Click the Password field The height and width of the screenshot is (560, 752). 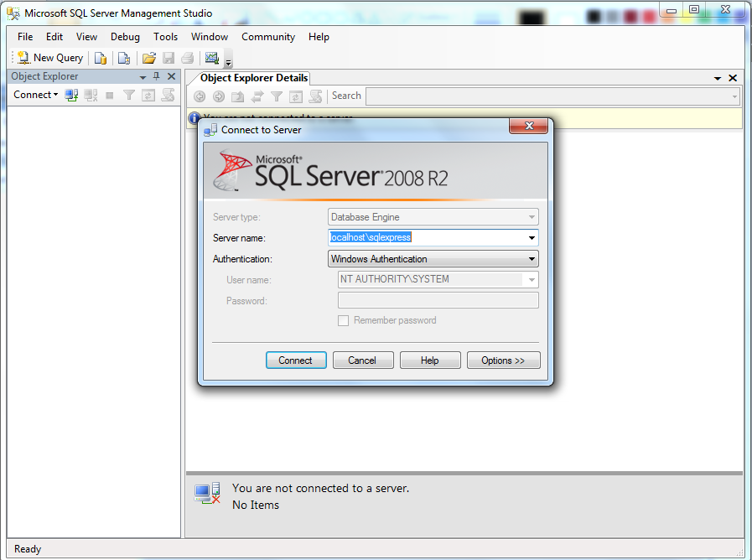point(438,301)
